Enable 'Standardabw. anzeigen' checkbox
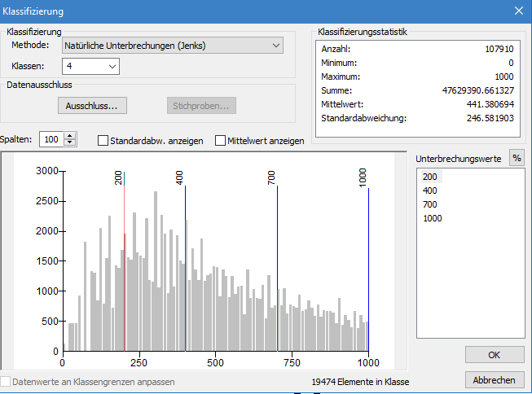Image resolution: width=532 pixels, height=394 pixels. [103, 141]
